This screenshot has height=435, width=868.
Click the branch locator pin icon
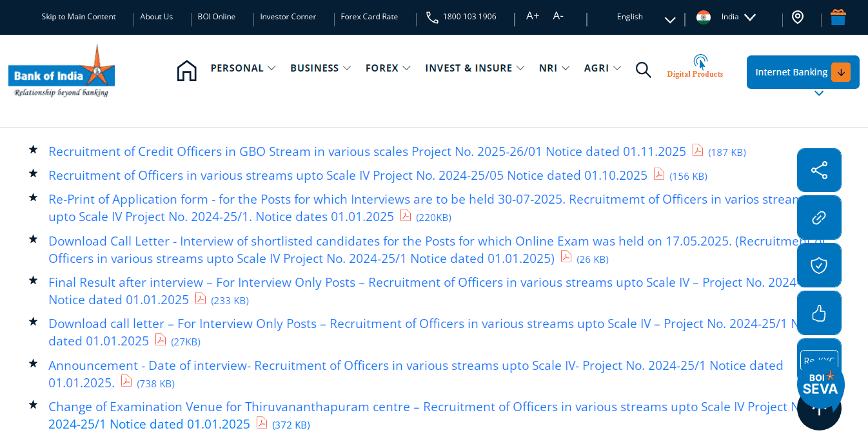[798, 17]
